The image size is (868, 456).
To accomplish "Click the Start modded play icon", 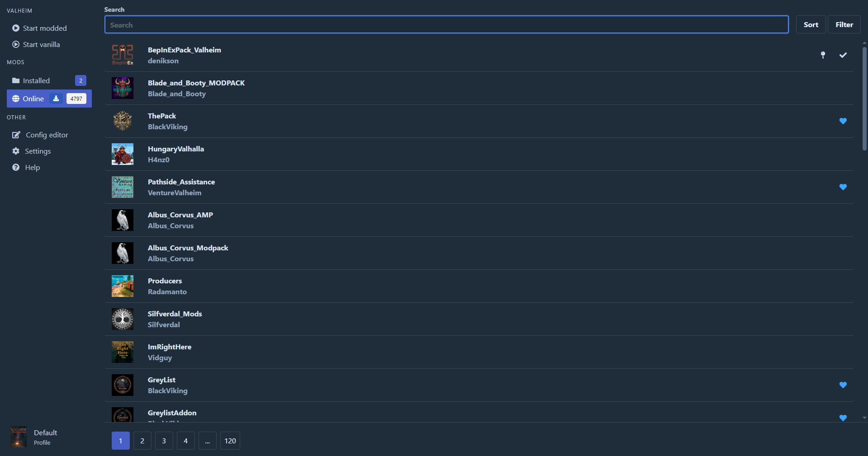I will pos(16,28).
